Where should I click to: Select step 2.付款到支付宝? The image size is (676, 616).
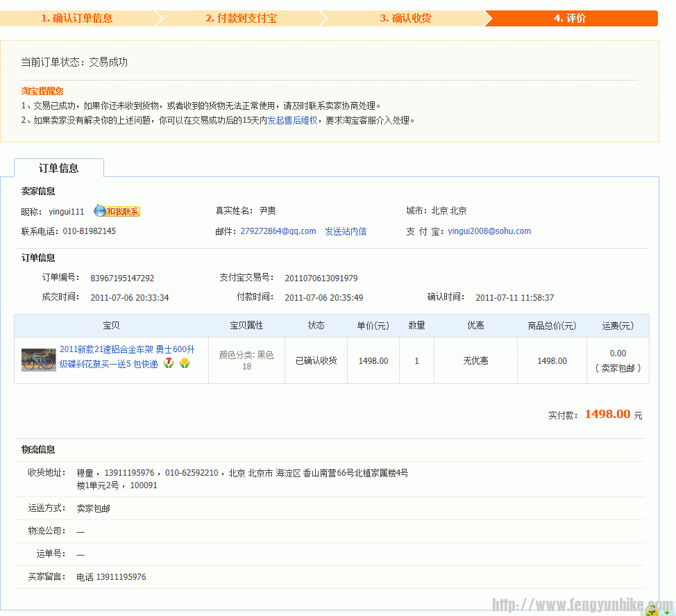243,19
